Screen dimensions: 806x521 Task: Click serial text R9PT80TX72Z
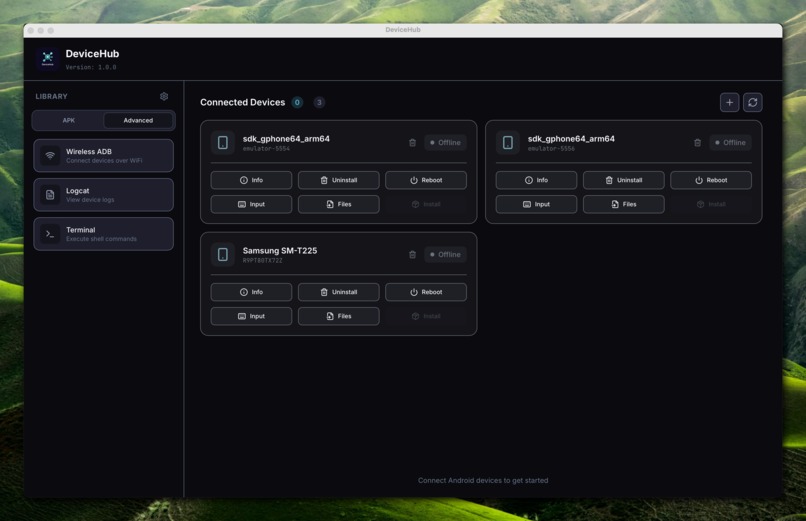click(x=263, y=261)
